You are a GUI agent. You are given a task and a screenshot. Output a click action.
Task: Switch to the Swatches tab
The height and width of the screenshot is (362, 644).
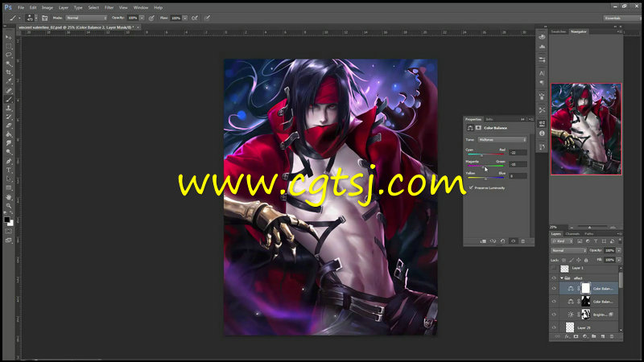pyautogui.click(x=559, y=31)
